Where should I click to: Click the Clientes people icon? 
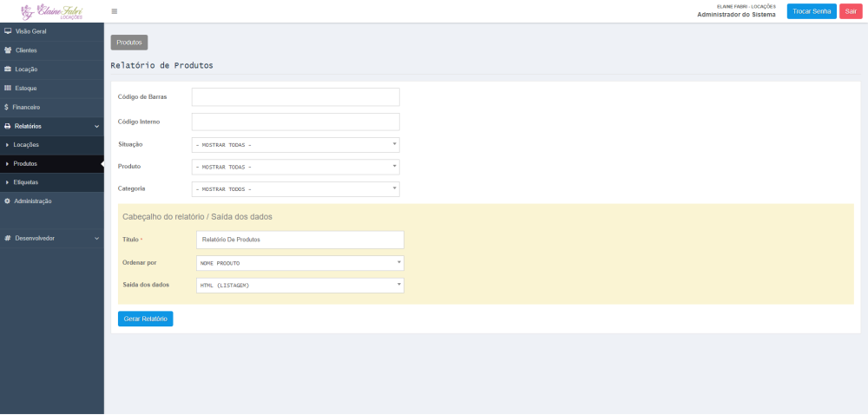tap(8, 50)
